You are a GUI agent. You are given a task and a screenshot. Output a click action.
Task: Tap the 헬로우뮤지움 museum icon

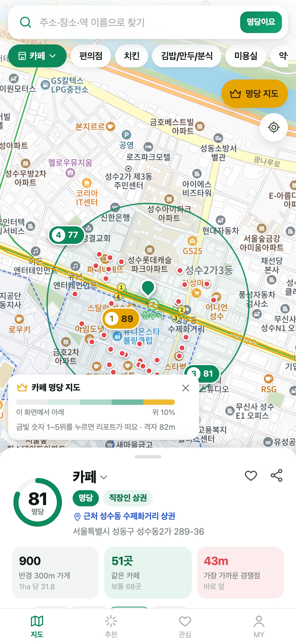coord(70,173)
